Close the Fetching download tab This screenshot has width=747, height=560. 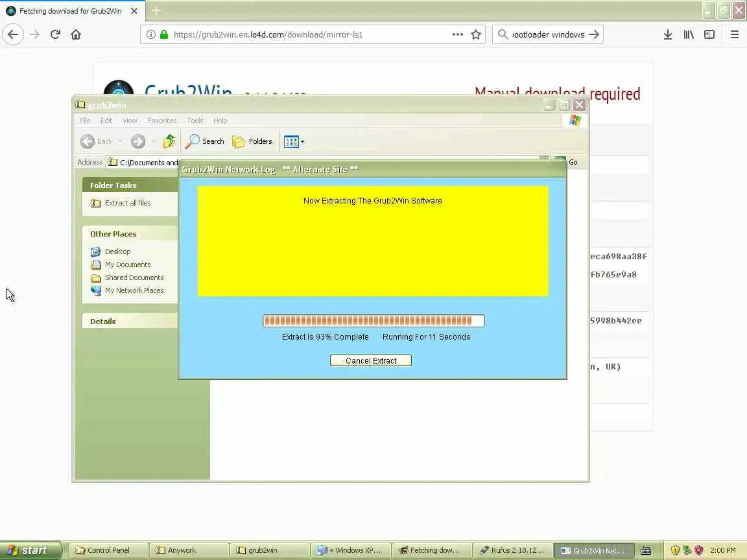(x=134, y=10)
